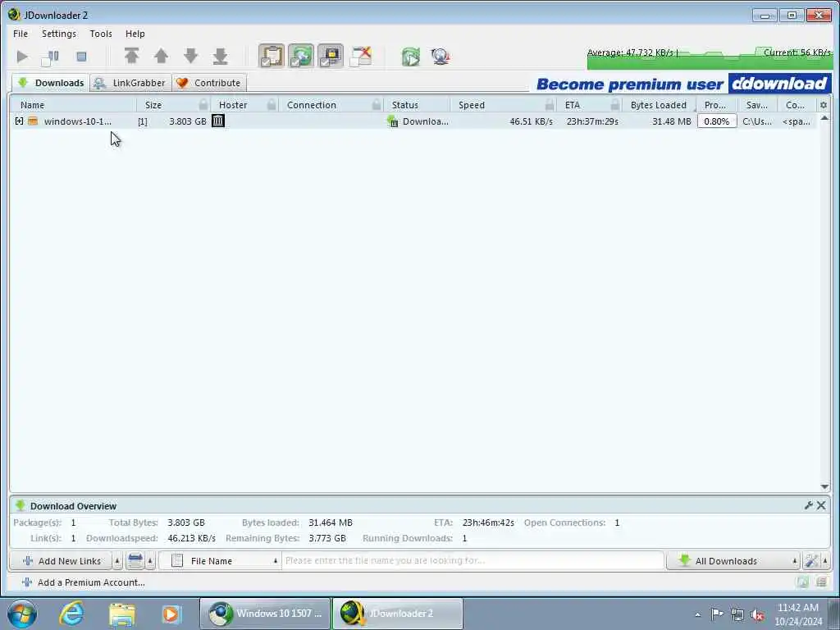Focus the file name search field
The height and width of the screenshot is (630, 840).
(472, 561)
